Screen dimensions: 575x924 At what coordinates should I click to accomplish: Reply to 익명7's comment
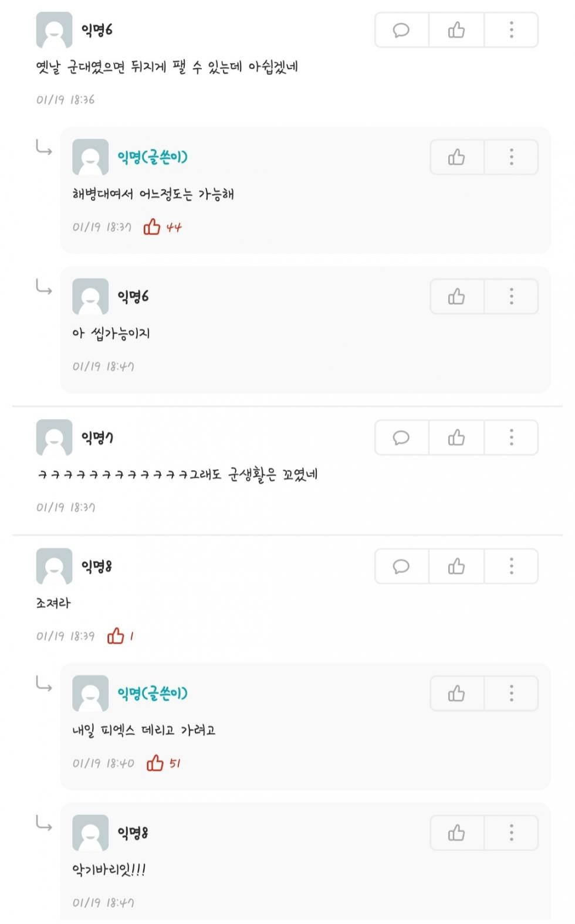coord(401,438)
